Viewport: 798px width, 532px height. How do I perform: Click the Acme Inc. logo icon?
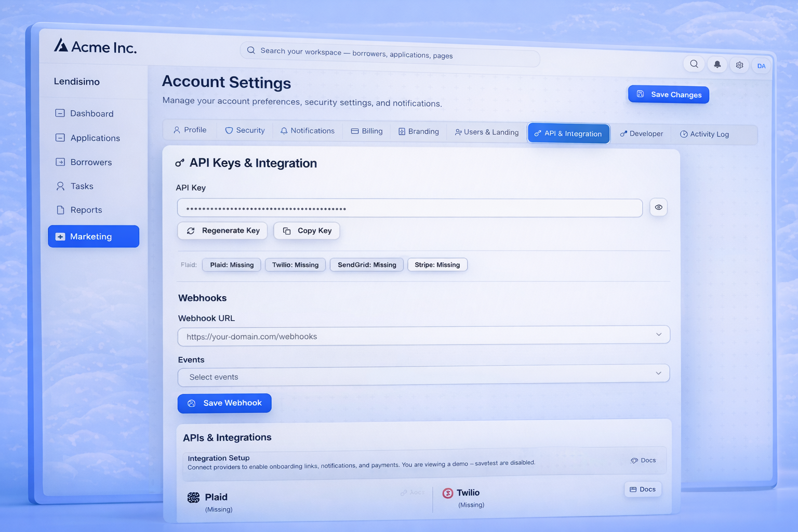tap(61, 45)
